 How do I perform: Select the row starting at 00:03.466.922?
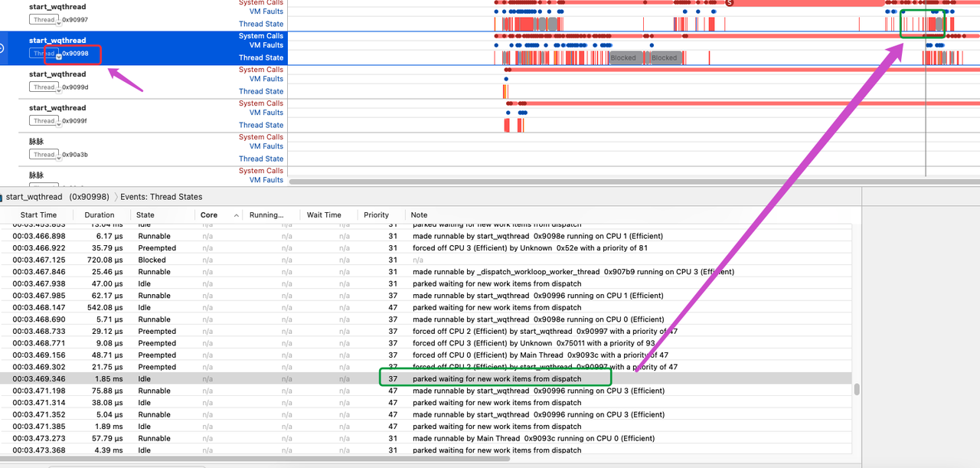[427, 248]
